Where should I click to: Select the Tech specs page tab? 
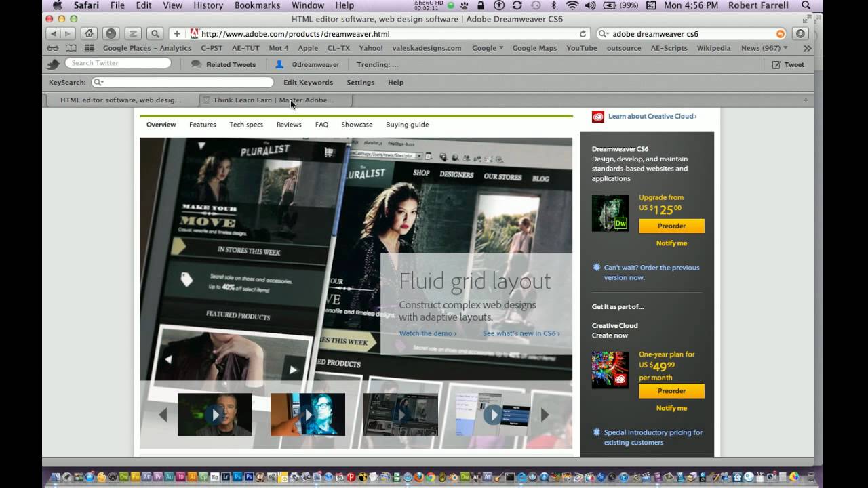tap(246, 125)
